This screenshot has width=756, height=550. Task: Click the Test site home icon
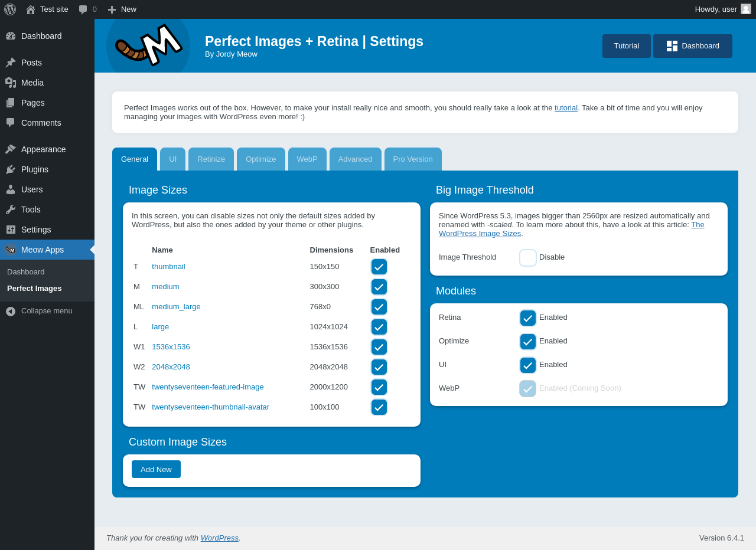click(x=31, y=9)
